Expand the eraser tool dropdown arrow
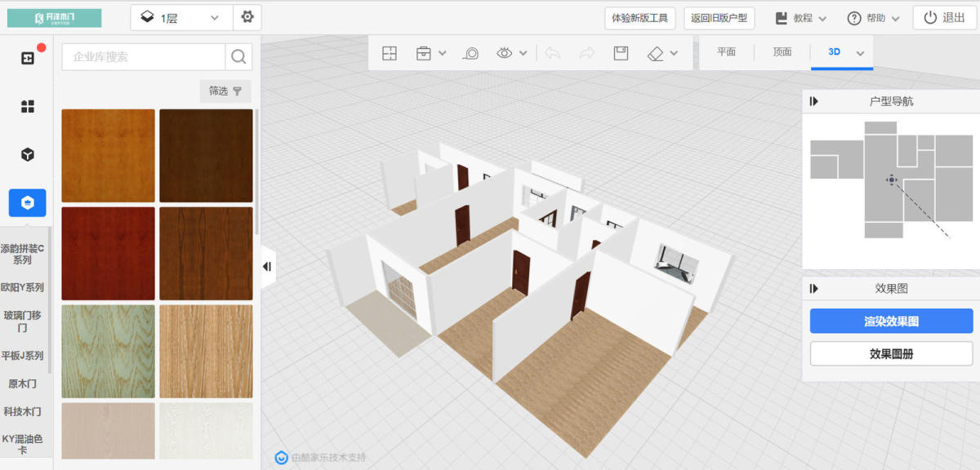Screen dimensions: 980x470 pyautogui.click(x=674, y=53)
